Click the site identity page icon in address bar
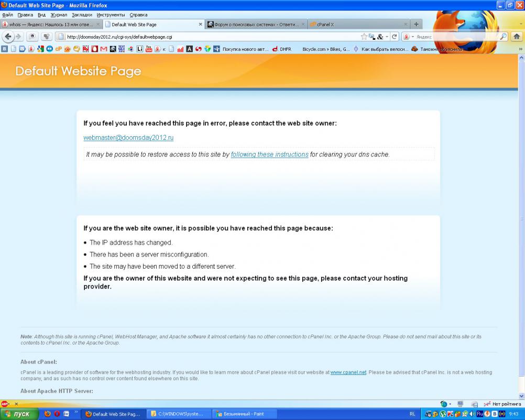Viewport: 525px width, 420px height. tap(61, 37)
